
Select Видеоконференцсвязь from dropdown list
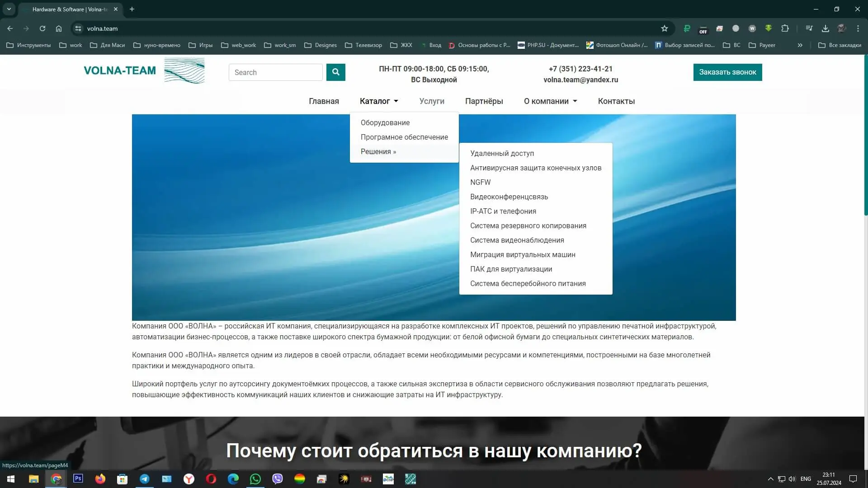(509, 197)
